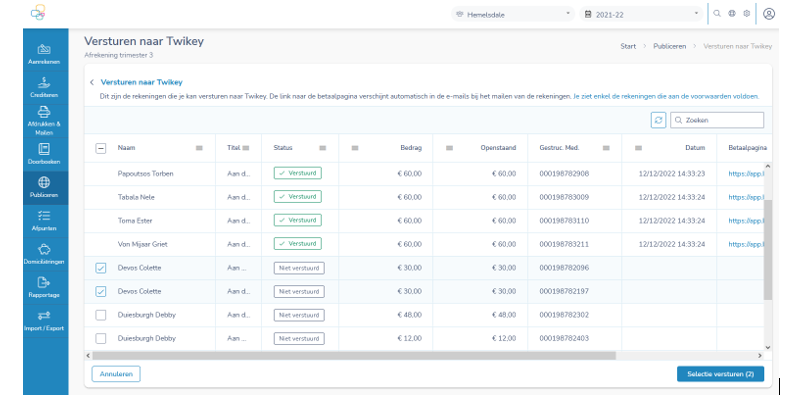Click reference number 000198783110

tap(564, 221)
